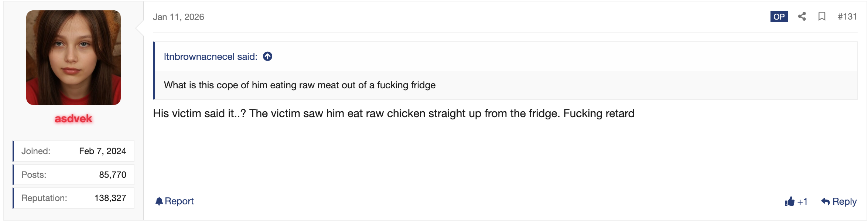The image size is (868, 221).
Task: Click the Posts count 85,770
Action: coord(113,175)
